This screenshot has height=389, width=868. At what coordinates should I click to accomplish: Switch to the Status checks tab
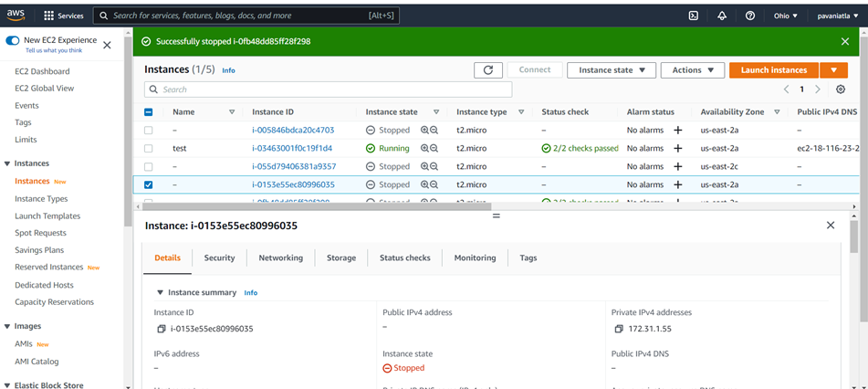404,258
